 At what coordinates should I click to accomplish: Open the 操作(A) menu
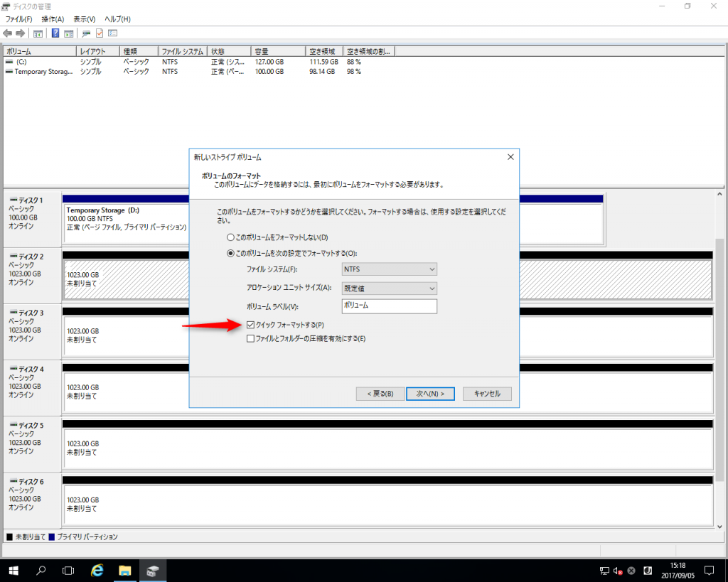pyautogui.click(x=53, y=18)
